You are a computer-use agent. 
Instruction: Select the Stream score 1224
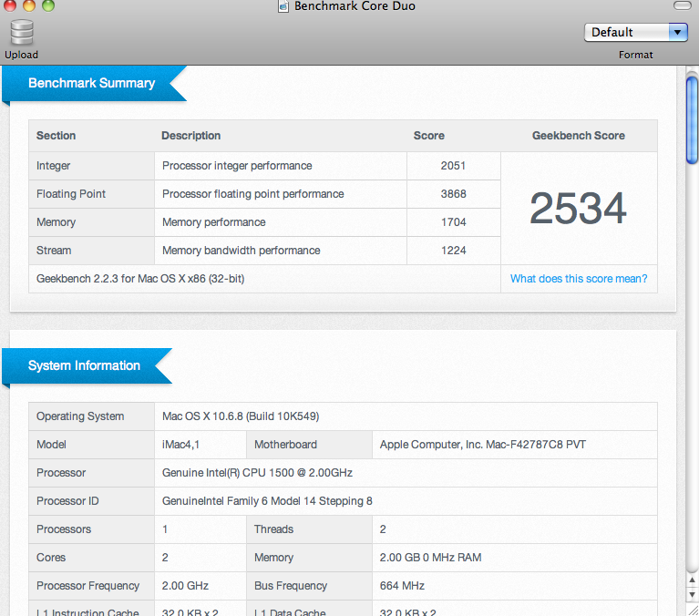click(x=453, y=251)
